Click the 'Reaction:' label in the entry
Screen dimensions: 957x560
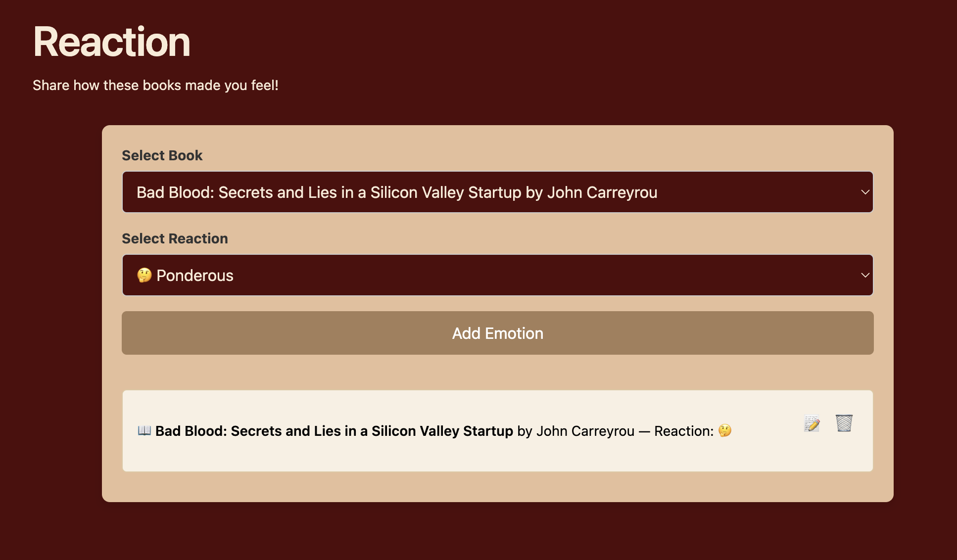684,431
